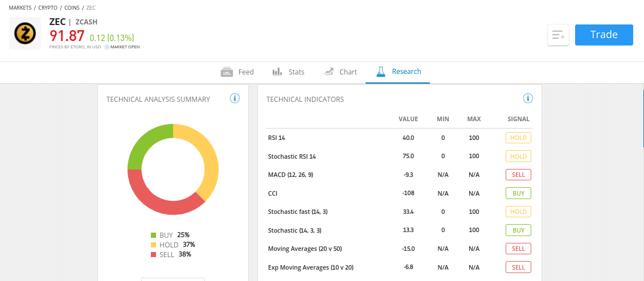Click the SELL signal for MACD

[518, 175]
